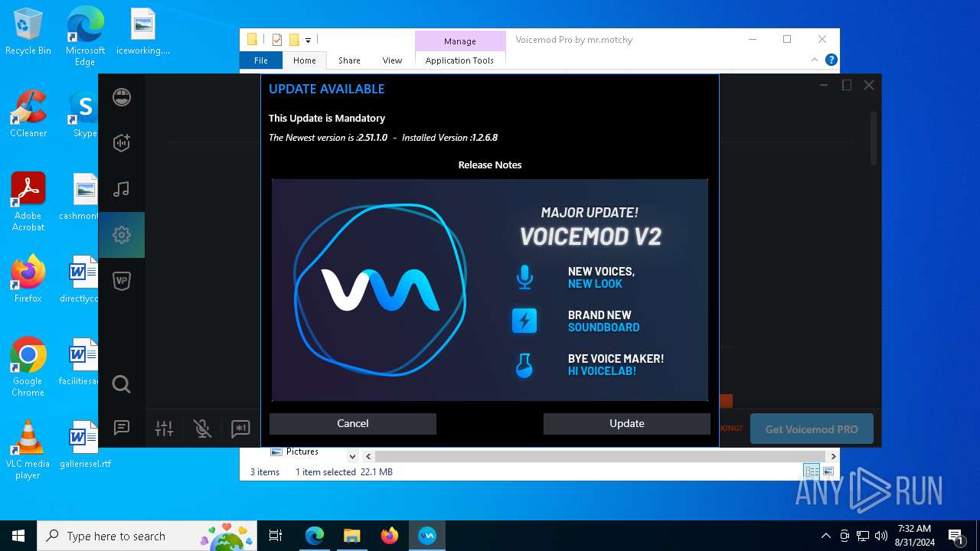
Task: Open Quick Access Toolbar customize dropdown arrow
Action: [x=308, y=40]
